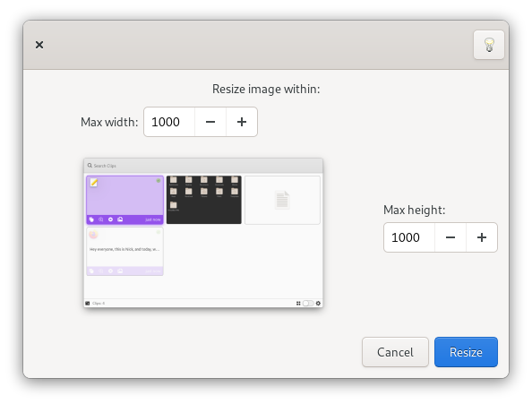Select the document file clip thumbnail
The width and height of the screenshot is (532, 404).
(282, 200)
